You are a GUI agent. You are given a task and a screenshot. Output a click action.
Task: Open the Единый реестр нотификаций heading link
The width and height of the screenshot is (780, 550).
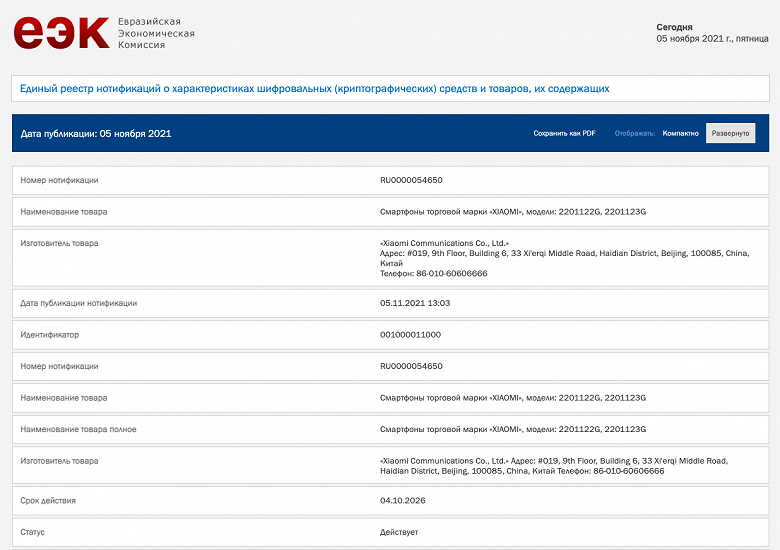tap(314, 89)
